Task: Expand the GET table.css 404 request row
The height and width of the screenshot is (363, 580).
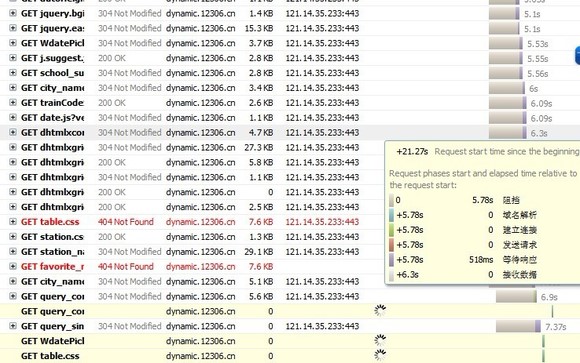Action: tap(13, 222)
